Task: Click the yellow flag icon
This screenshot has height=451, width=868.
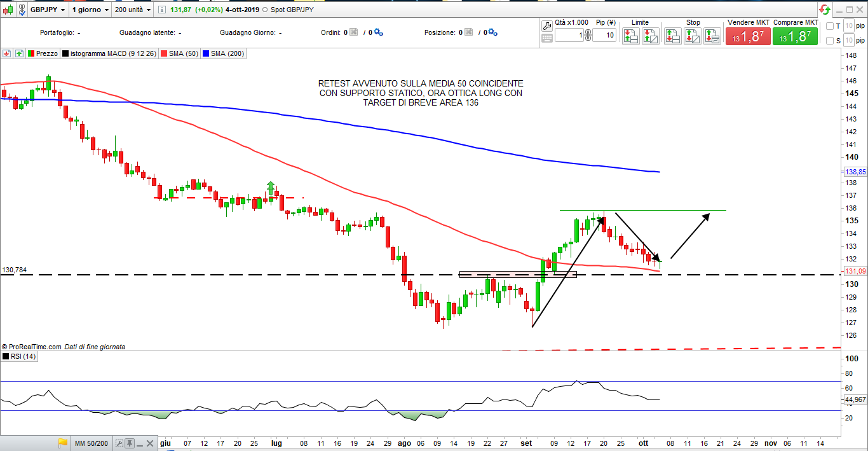Action: point(62,443)
